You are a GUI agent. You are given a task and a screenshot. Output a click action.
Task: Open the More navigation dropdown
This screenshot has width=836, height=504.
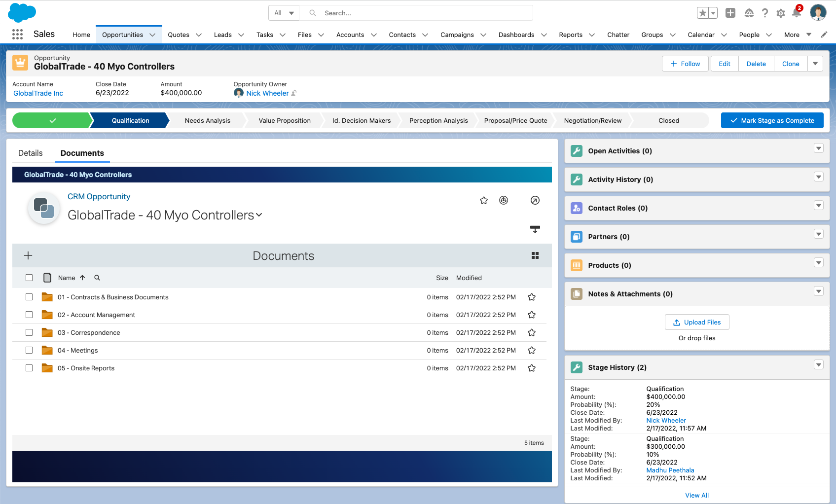pyautogui.click(x=798, y=35)
